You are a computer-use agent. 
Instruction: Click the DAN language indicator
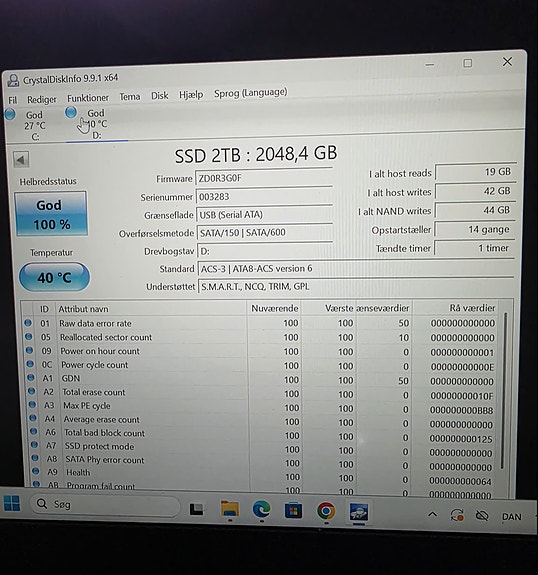(511, 517)
